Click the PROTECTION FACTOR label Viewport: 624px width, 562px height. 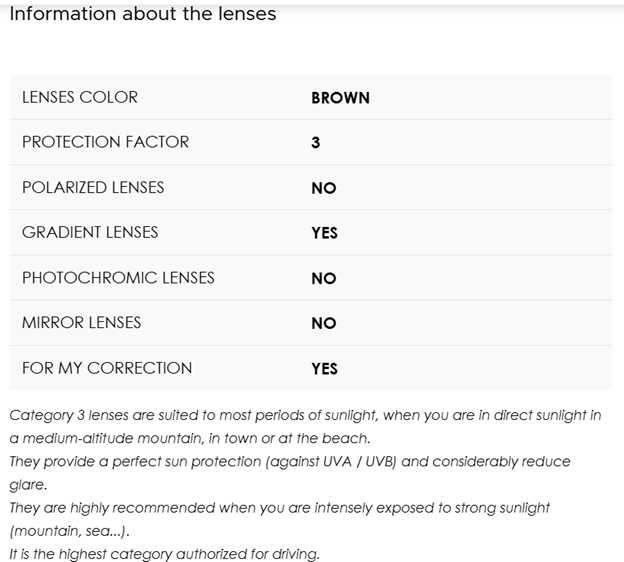105,142
